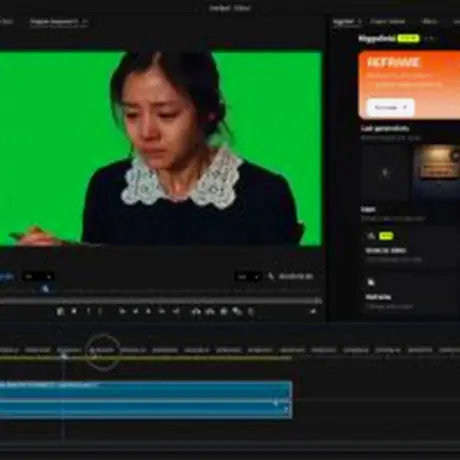Click the timeline playhead marker

(x=64, y=356)
